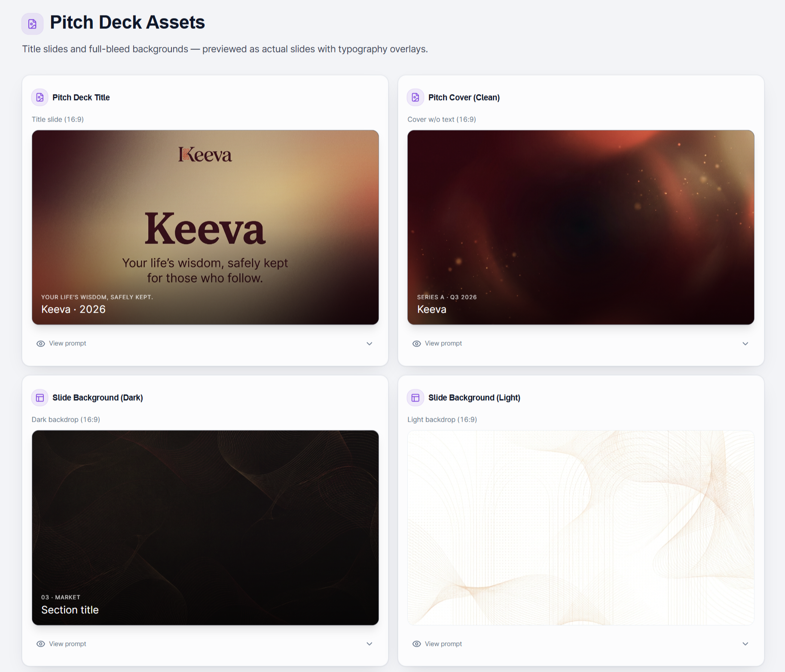The height and width of the screenshot is (672, 785).
Task: Open View prompt for Pitch Deck Title
Action: click(67, 344)
